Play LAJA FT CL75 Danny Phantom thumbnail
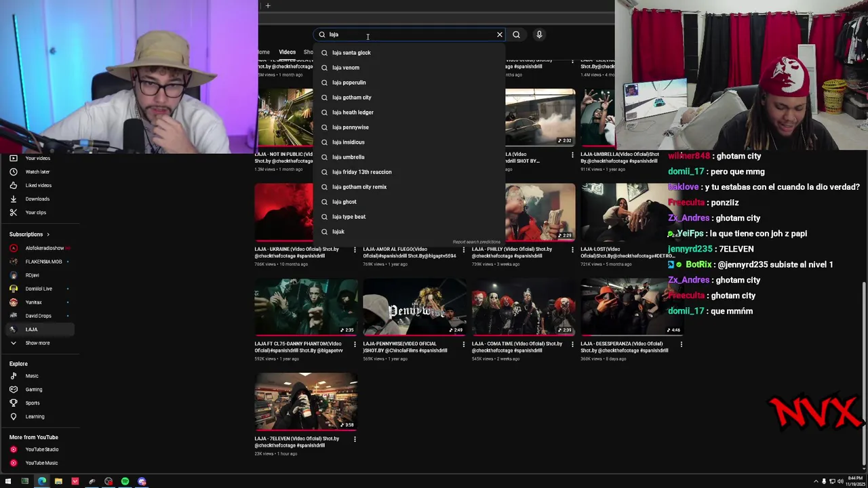The image size is (868, 488). point(306,307)
